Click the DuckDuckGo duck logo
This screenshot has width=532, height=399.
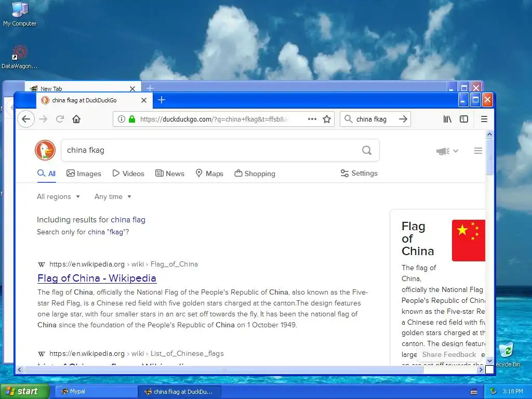click(x=45, y=150)
